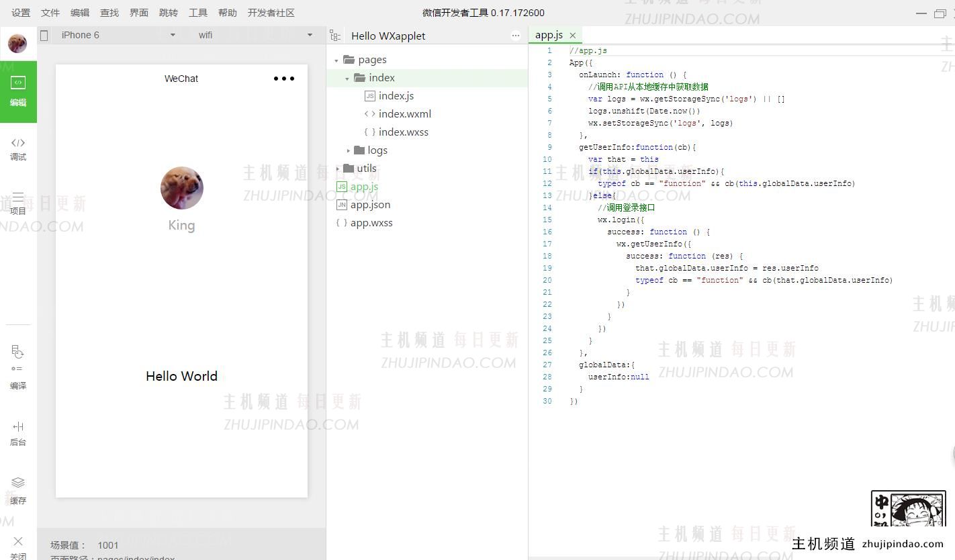The image size is (955, 560).
Task: Expand the utils folder arrow
Action: click(337, 169)
